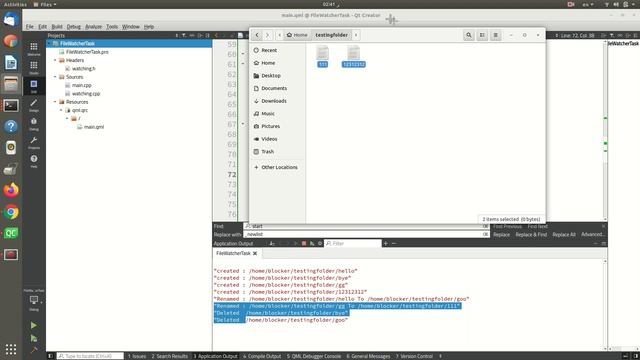
Task: Click the Type to locate field
Action: tap(90, 356)
